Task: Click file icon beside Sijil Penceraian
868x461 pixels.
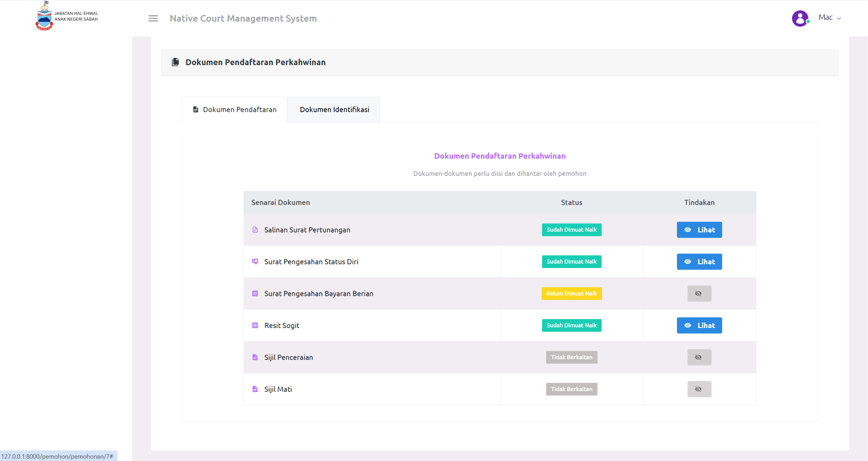Action: [x=255, y=357]
